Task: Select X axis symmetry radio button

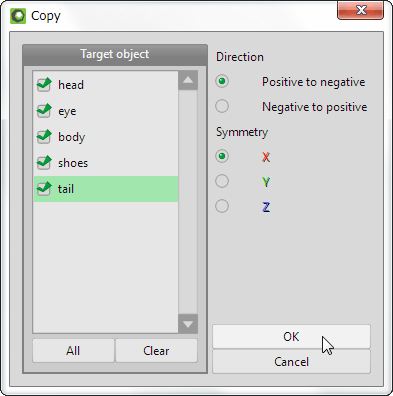Action: coord(222,156)
